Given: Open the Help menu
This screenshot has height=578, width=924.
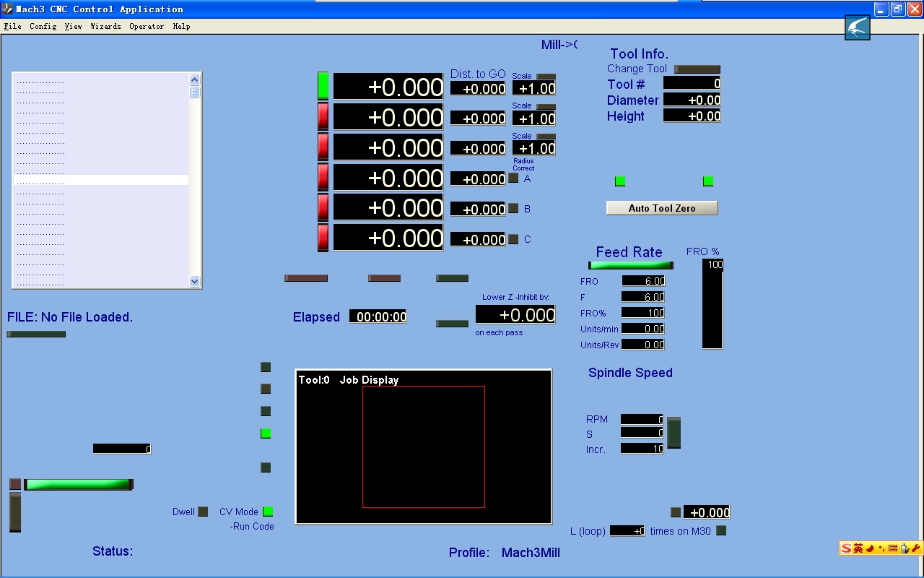Looking at the screenshot, I should click(181, 26).
